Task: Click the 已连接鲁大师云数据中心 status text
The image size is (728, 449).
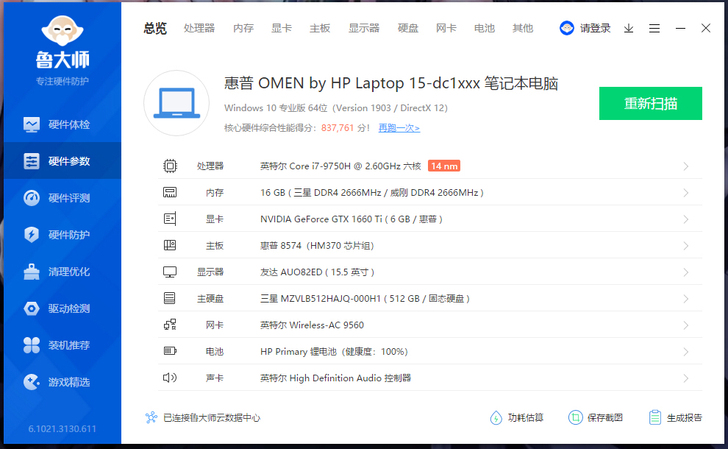Action: click(212, 418)
